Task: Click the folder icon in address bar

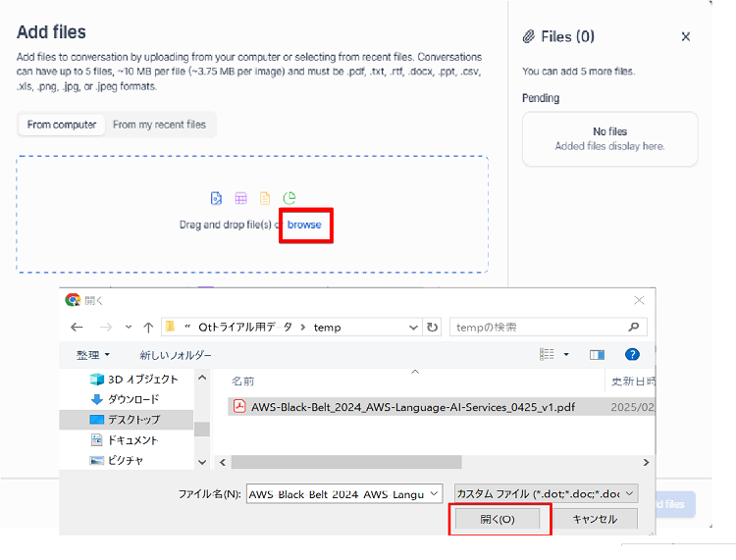Action: pyautogui.click(x=171, y=327)
